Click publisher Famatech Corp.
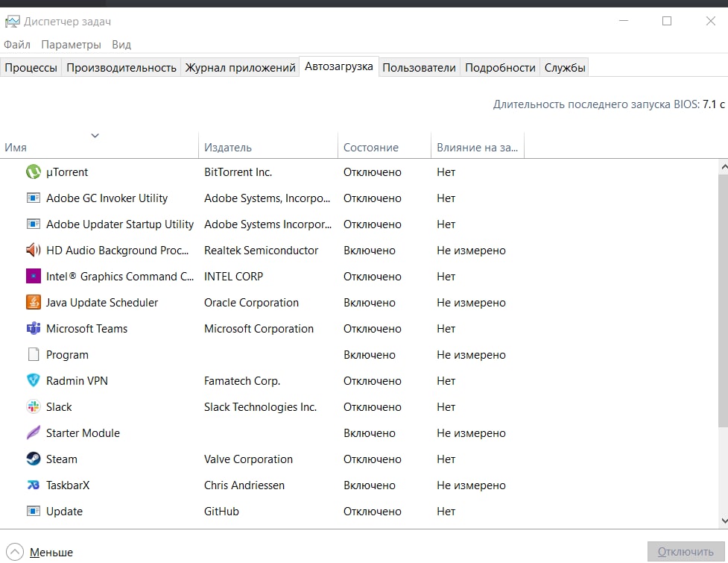 tap(242, 381)
